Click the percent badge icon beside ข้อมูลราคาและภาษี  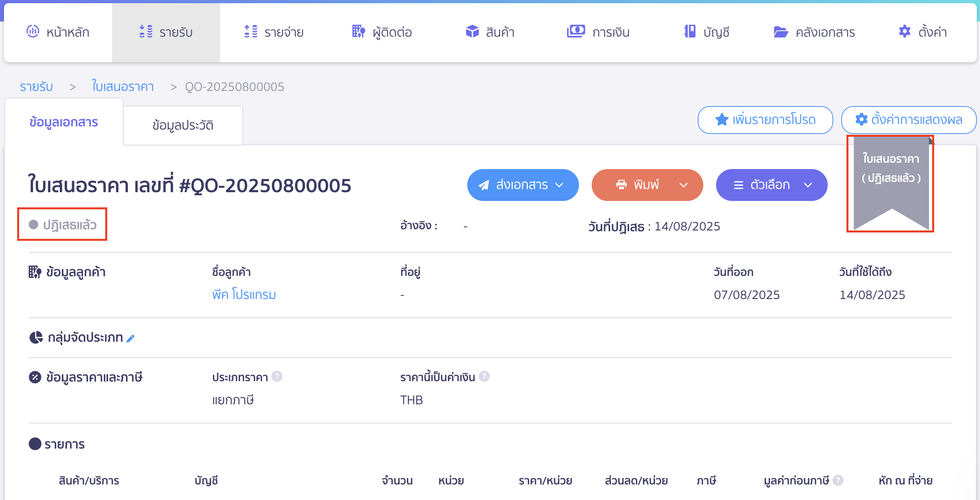(x=35, y=377)
